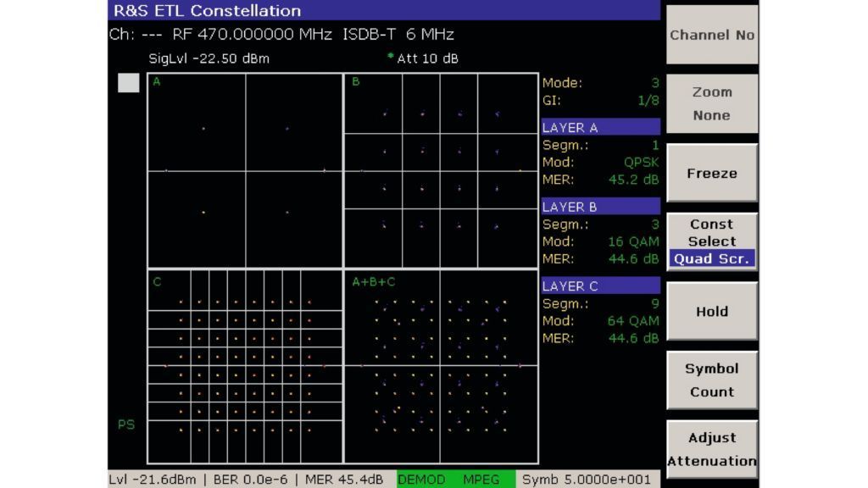Click the LAYER A header

pyautogui.click(x=600, y=128)
